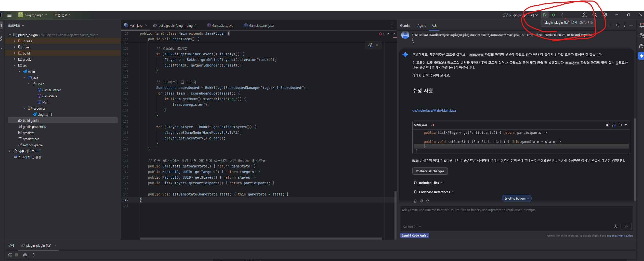Image resolution: width=644 pixels, height=261 pixels.
Task: Rerun plugin_plugin in the Run panel
Action: (10, 255)
